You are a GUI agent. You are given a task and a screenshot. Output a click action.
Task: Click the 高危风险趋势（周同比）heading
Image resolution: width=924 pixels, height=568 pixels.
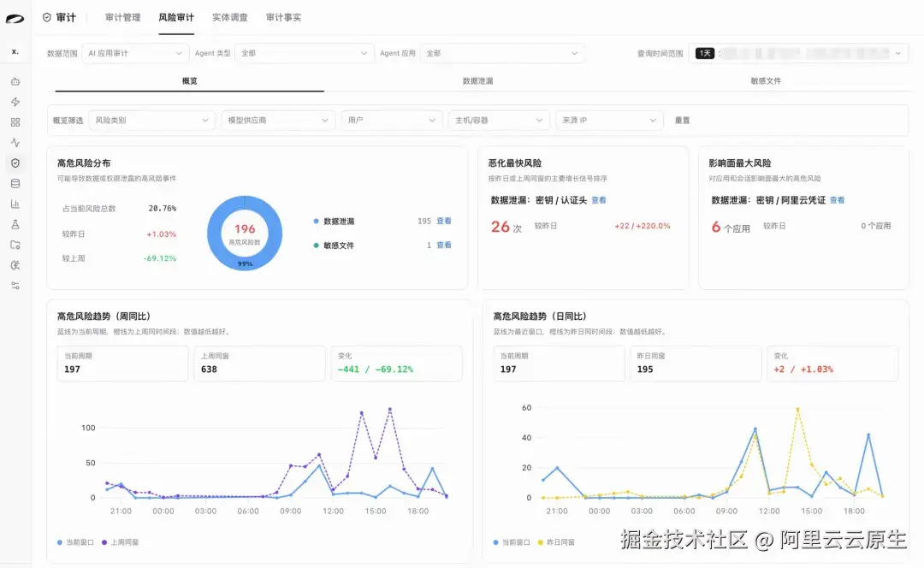coord(104,317)
